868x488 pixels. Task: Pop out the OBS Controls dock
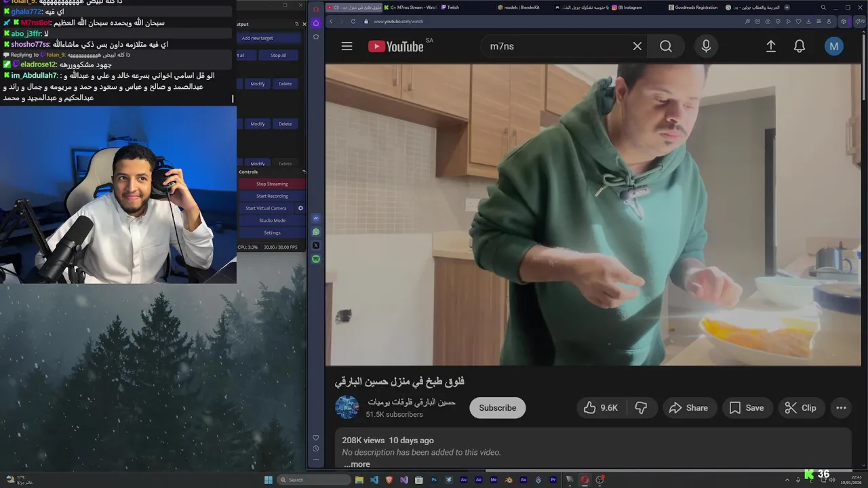tap(303, 171)
